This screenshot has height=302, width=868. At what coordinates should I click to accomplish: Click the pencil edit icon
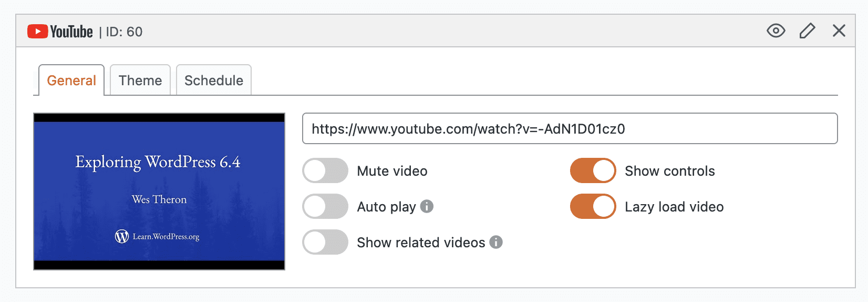[807, 31]
